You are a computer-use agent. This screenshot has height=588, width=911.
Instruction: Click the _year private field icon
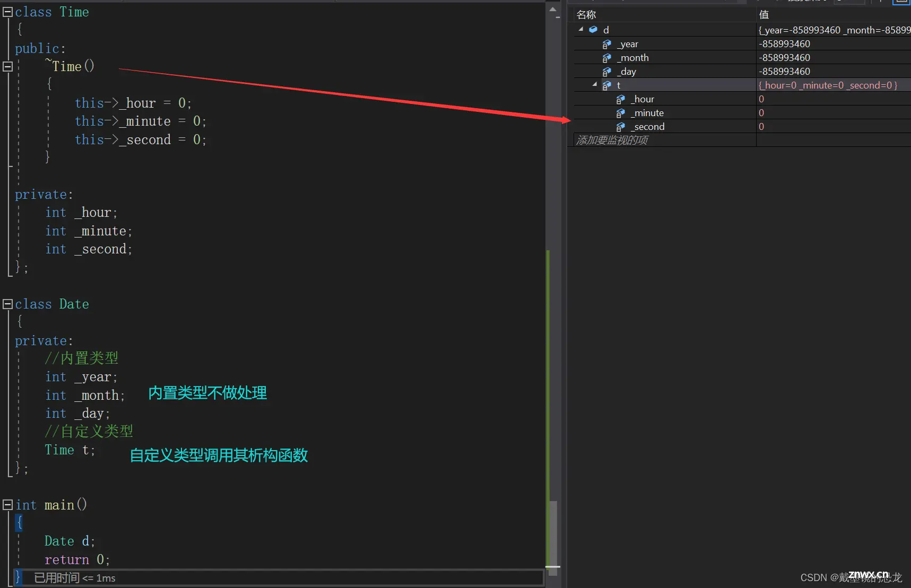(607, 44)
